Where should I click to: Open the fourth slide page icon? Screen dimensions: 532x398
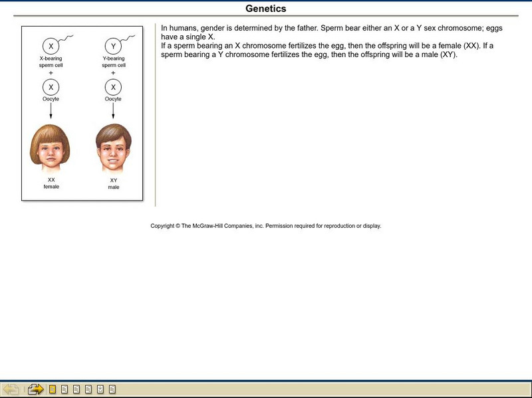pos(88,389)
